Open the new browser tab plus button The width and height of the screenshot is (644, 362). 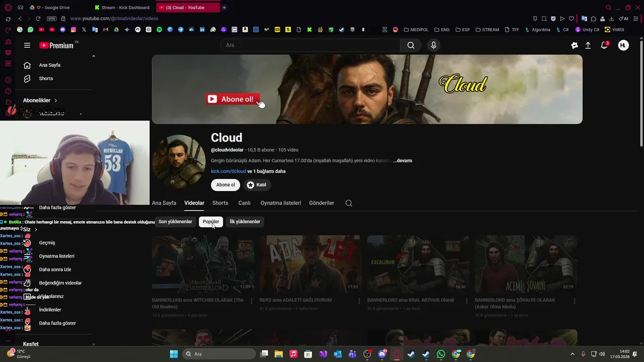(224, 8)
